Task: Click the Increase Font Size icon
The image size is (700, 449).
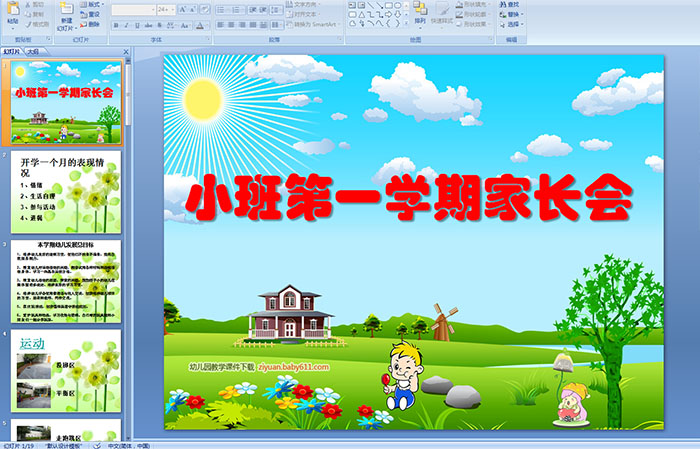Action: click(x=183, y=10)
